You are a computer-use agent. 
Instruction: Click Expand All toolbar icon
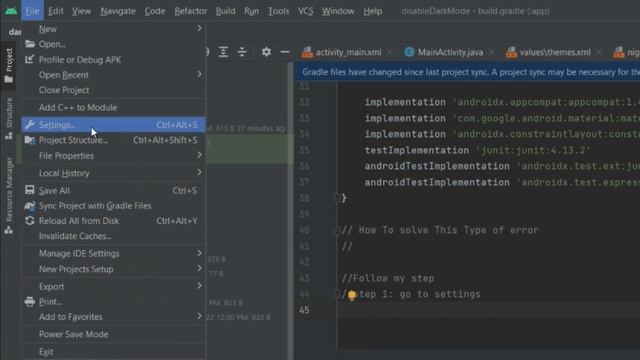pyautogui.click(x=223, y=52)
